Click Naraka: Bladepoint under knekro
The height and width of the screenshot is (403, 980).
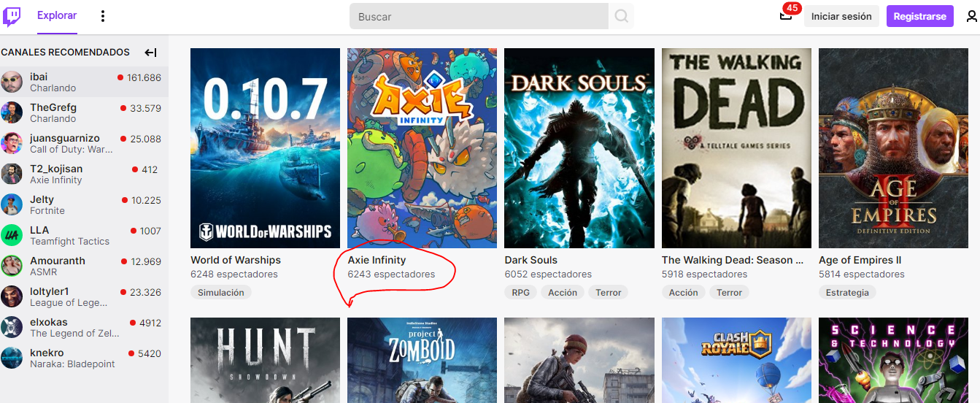(x=72, y=364)
